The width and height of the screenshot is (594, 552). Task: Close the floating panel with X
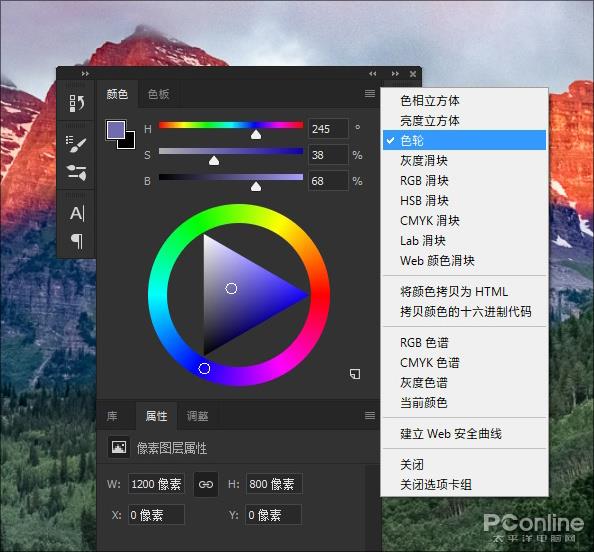tap(413, 74)
